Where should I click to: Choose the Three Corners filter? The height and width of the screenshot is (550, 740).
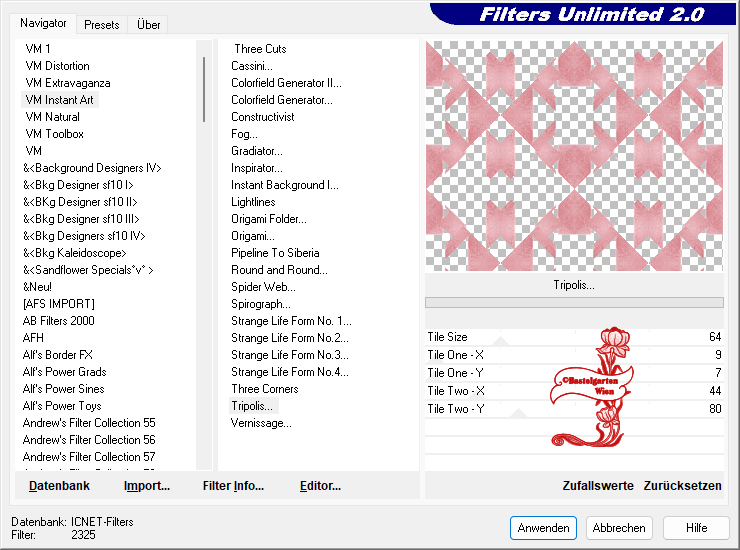click(265, 389)
